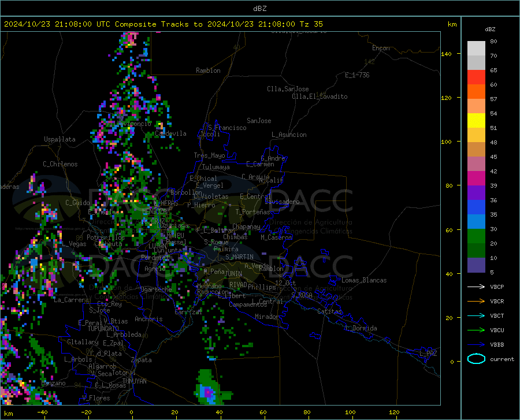Click the 'SanJose' map label
Image resolution: width=520 pixels, height=420 pixels.
259,121
